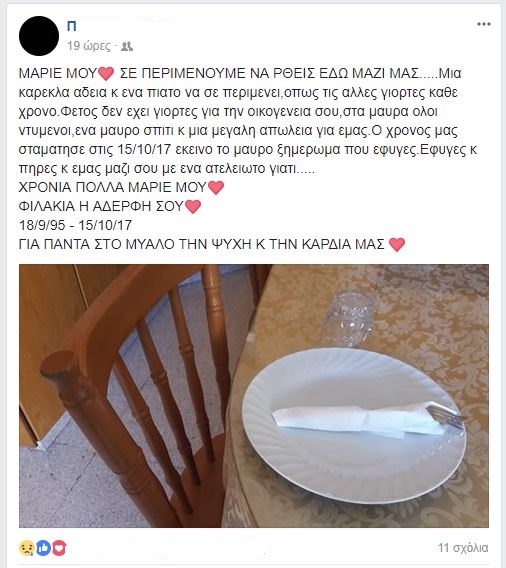This screenshot has width=506, height=568.
Task: Click the overturned glass in the photo
Action: tap(348, 319)
